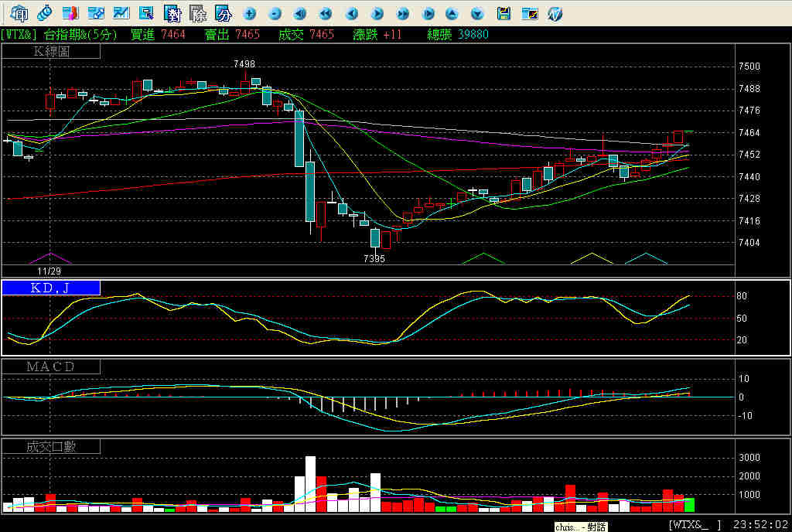Click the 7440 price axis label
This screenshot has width=792, height=532.
click(749, 177)
